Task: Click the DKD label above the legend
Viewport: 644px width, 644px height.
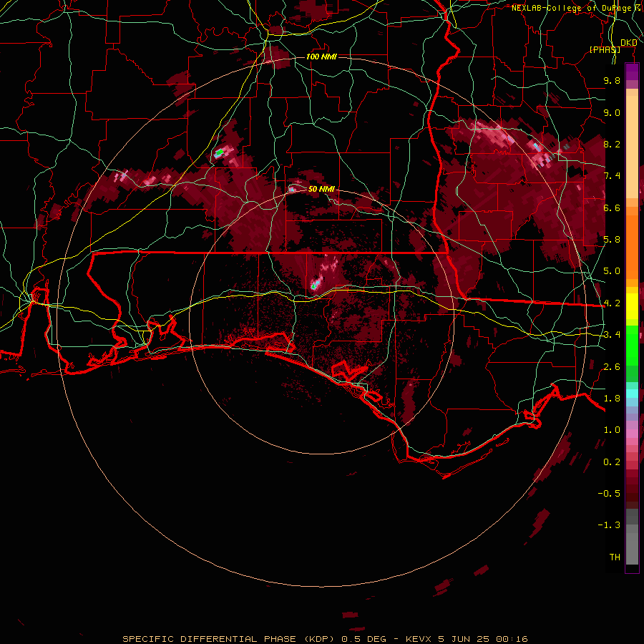Action: click(628, 43)
